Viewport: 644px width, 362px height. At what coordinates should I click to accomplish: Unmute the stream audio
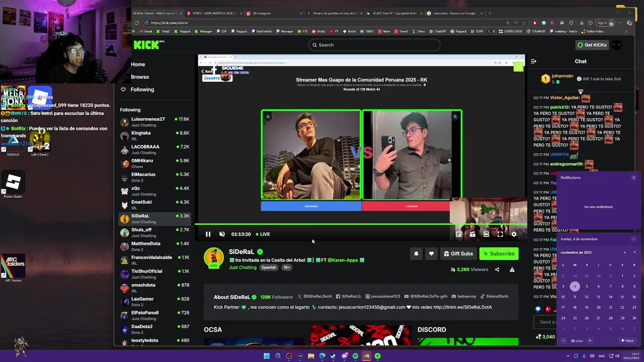[x=222, y=234]
